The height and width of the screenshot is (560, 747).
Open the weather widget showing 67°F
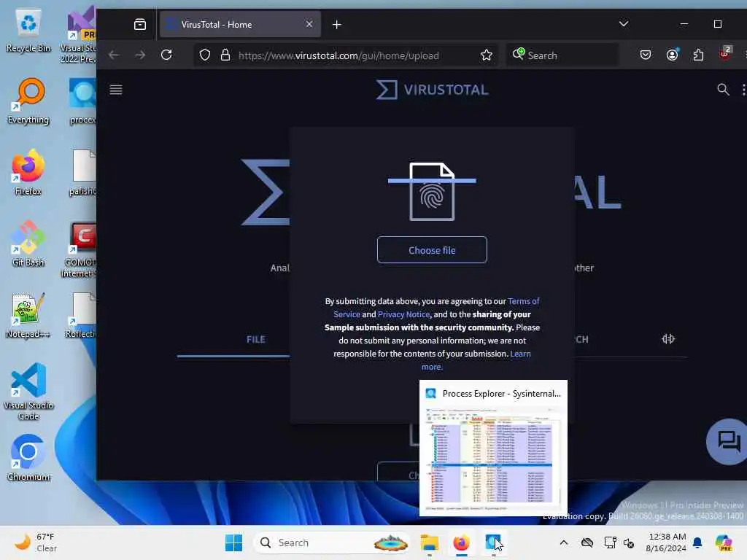(36, 542)
